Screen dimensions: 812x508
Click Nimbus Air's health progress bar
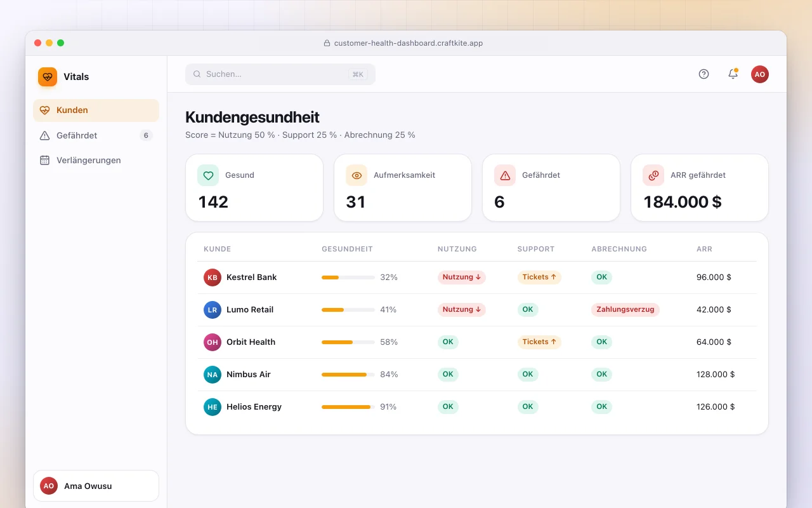(x=348, y=375)
